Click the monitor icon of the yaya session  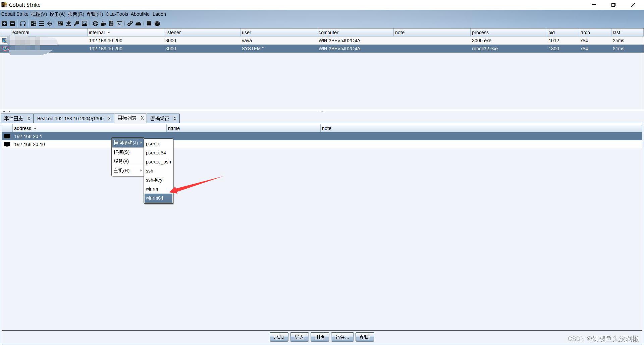tap(4, 41)
